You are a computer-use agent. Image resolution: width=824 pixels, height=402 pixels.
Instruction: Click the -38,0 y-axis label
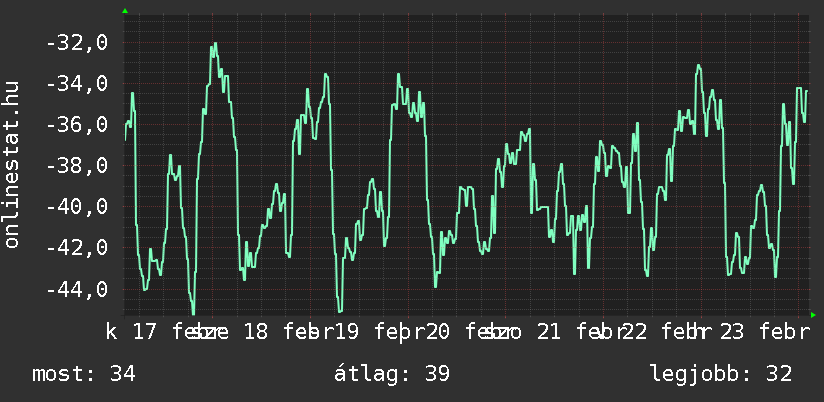click(x=77, y=166)
